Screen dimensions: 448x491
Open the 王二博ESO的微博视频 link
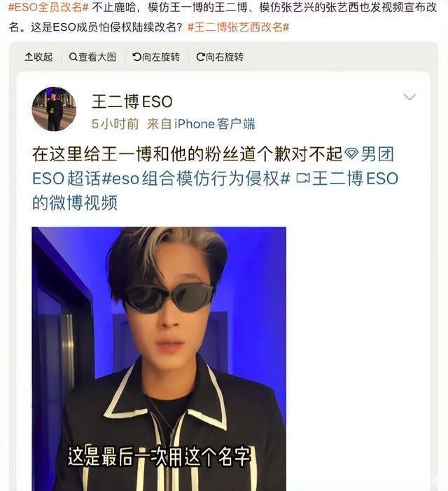click(215, 191)
